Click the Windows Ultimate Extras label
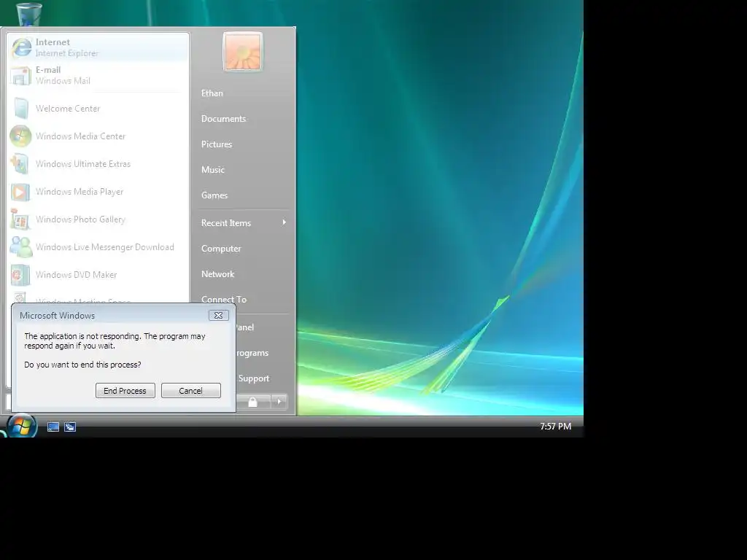This screenshot has width=747, height=560. [83, 164]
